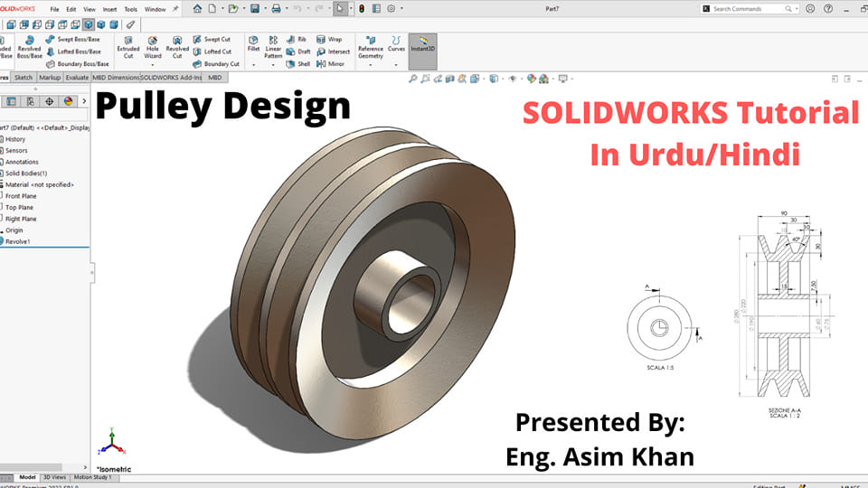
Task: Select the Boundary Boss/Base tool
Action: click(78, 64)
